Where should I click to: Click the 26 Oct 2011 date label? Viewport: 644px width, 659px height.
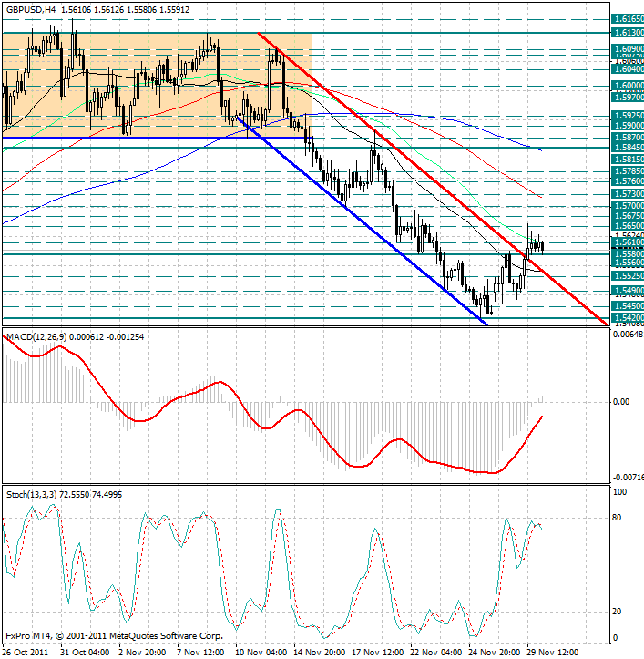coord(26,653)
